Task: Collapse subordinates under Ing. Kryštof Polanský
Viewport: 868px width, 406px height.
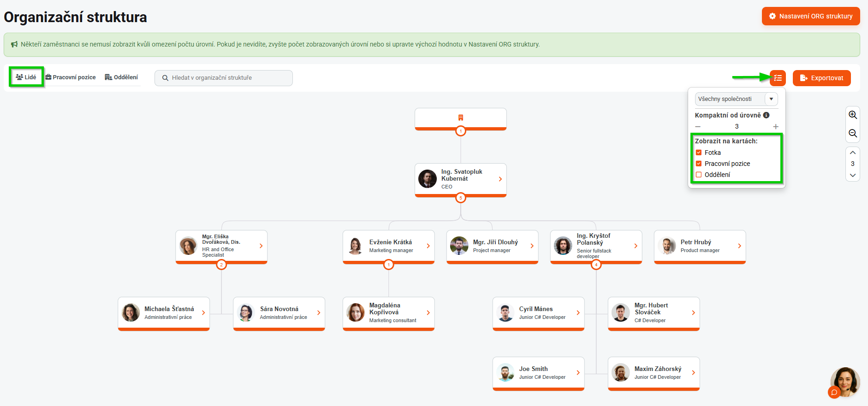Action: [x=596, y=265]
